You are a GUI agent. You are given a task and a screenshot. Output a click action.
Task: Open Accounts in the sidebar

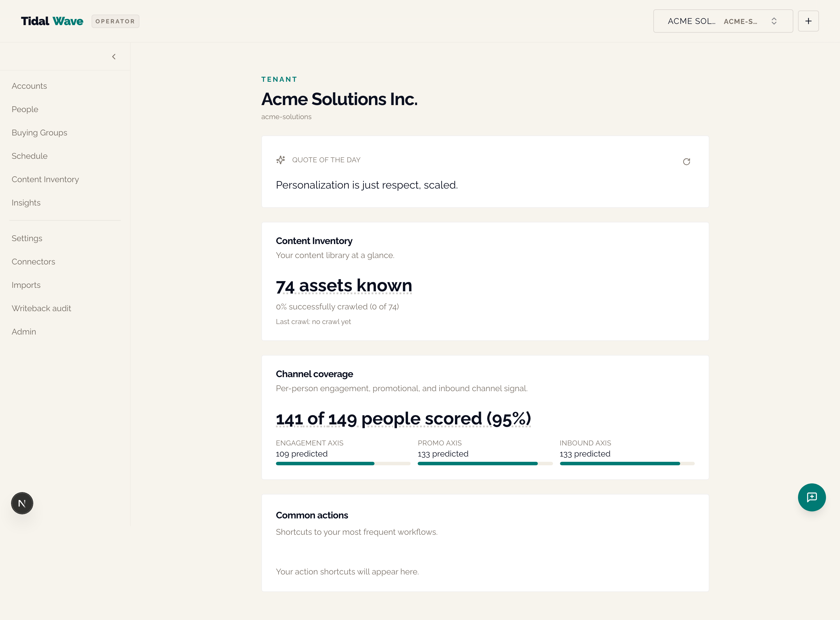(x=29, y=86)
